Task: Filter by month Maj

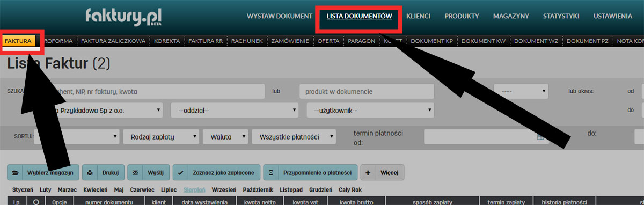Action: click(x=119, y=190)
